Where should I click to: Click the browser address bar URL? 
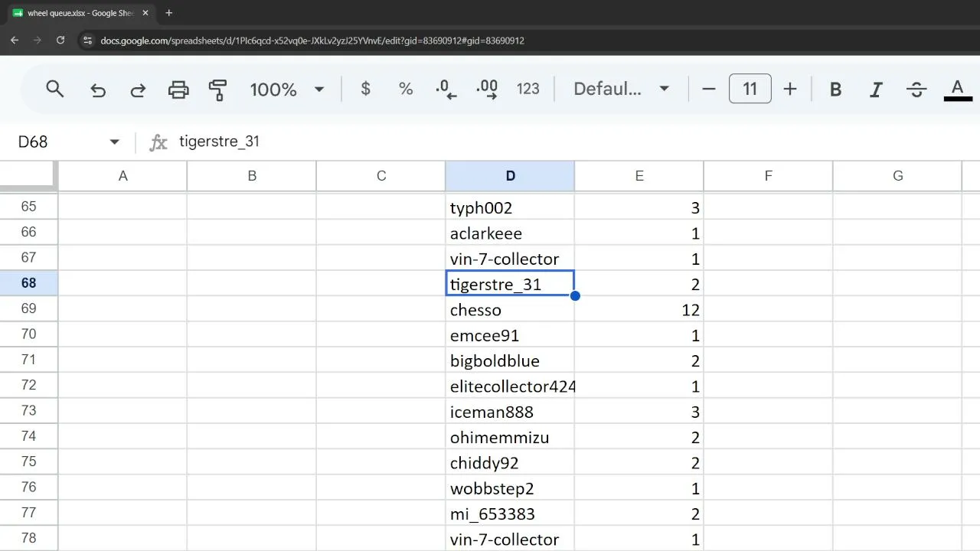312,41
